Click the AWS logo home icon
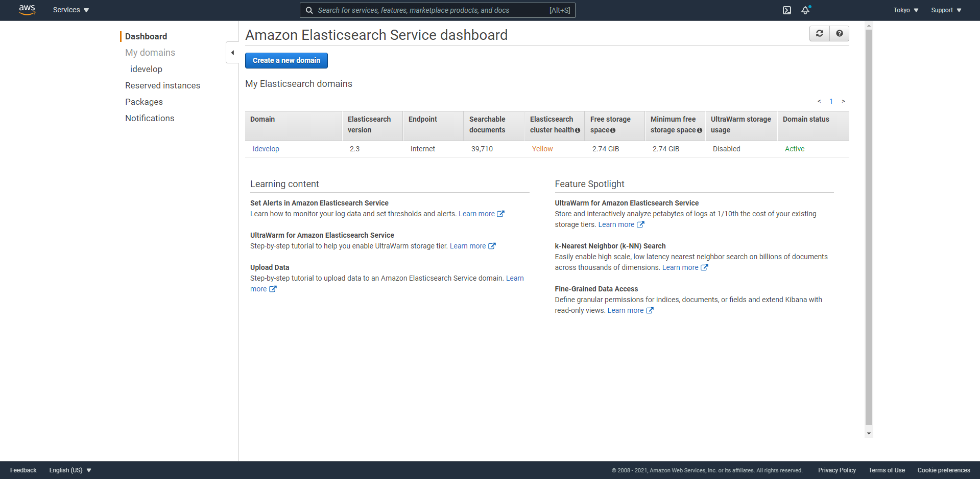Screen dimensions: 980x479 [27, 10]
